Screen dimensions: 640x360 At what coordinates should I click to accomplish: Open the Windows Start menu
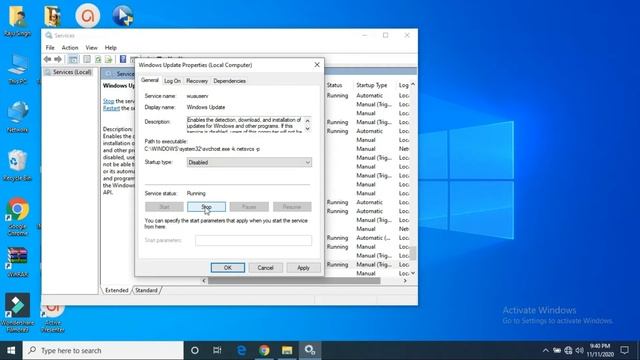coord(11,350)
